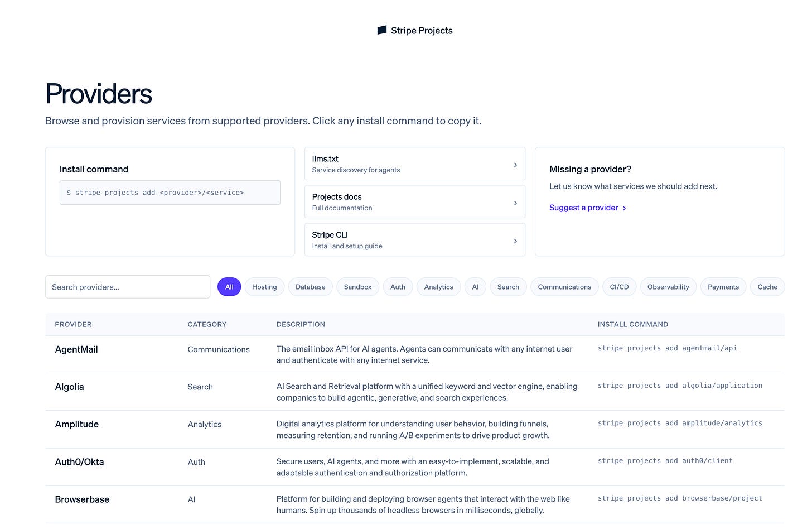This screenshot has height=529, width=812.
Task: Click the DESCRIPTION column header
Action: pos(301,324)
